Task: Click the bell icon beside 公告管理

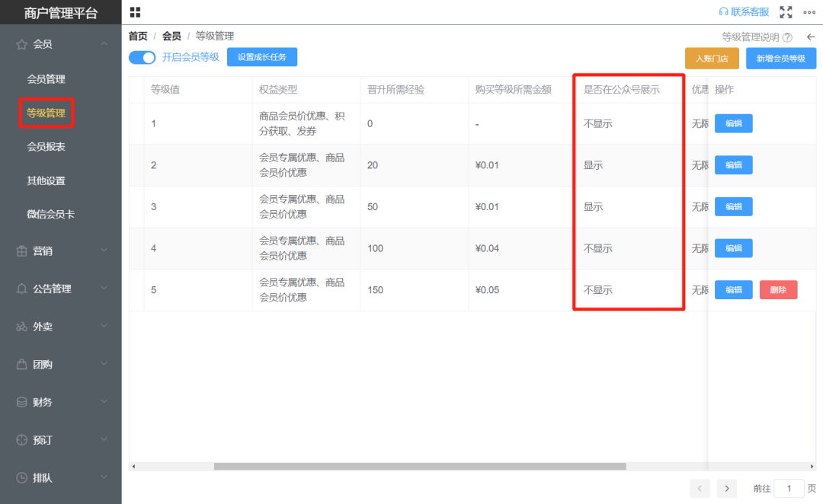Action: pyautogui.click(x=21, y=289)
